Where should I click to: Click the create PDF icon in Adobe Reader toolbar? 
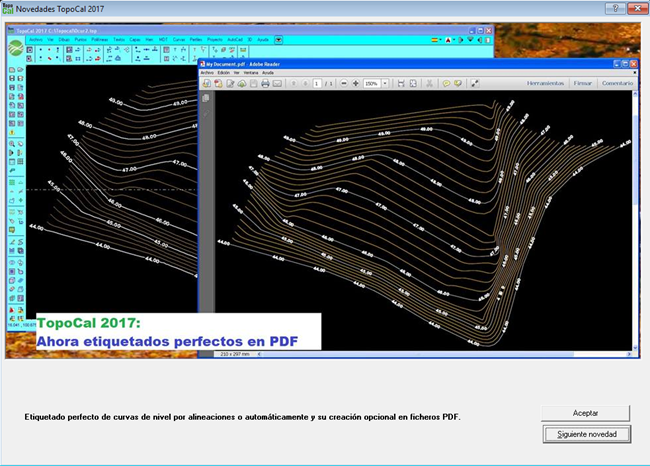tap(218, 83)
